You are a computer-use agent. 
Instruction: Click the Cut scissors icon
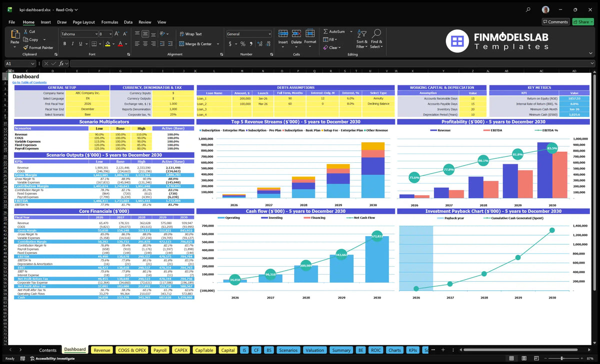(x=25, y=31)
